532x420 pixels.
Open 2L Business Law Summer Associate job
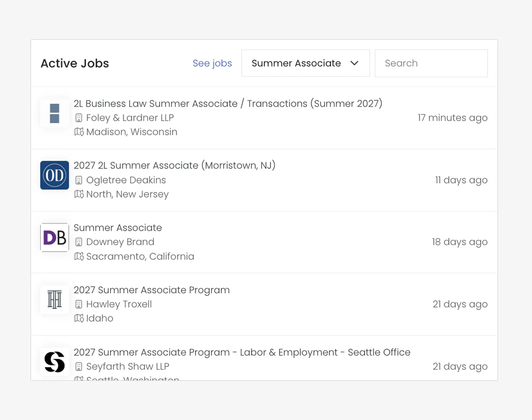pyautogui.click(x=228, y=104)
